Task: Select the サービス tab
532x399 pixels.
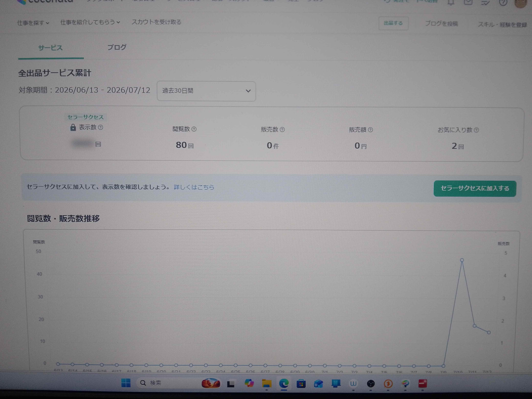Action: pyautogui.click(x=51, y=48)
